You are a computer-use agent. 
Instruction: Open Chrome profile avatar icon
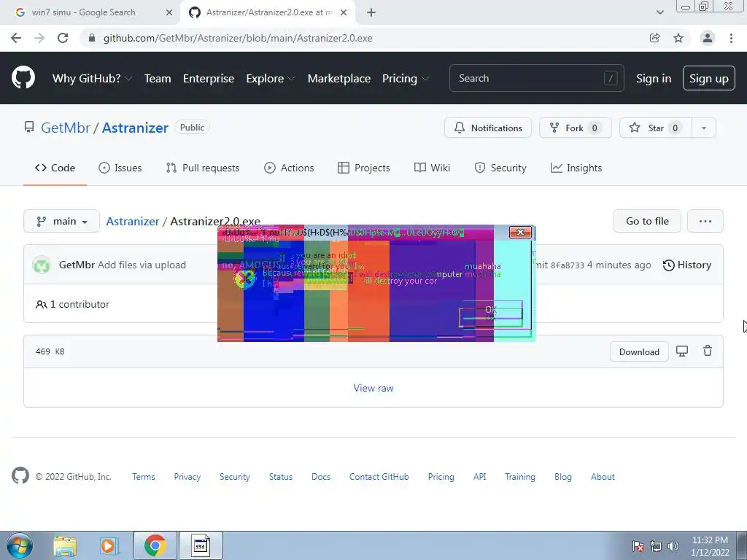[x=708, y=38]
